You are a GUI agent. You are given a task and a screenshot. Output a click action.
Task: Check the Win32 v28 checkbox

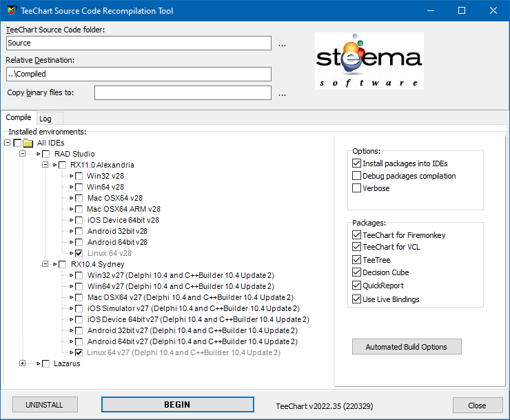79,176
